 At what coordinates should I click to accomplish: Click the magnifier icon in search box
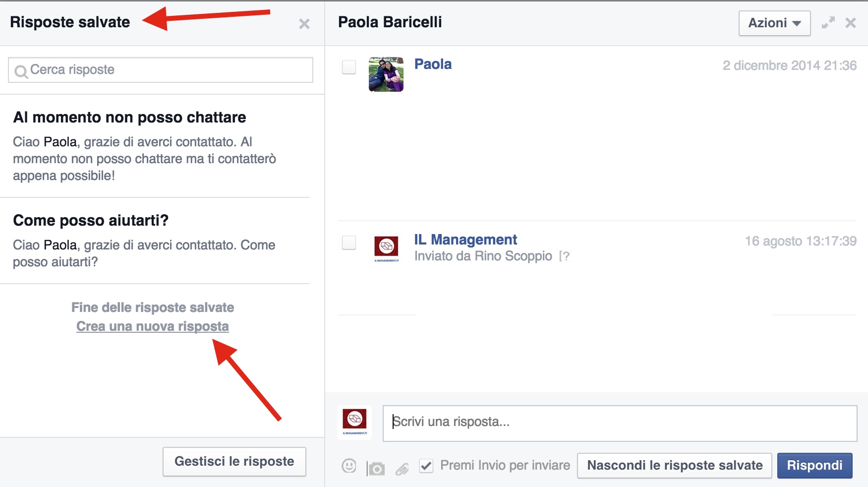[x=21, y=71]
